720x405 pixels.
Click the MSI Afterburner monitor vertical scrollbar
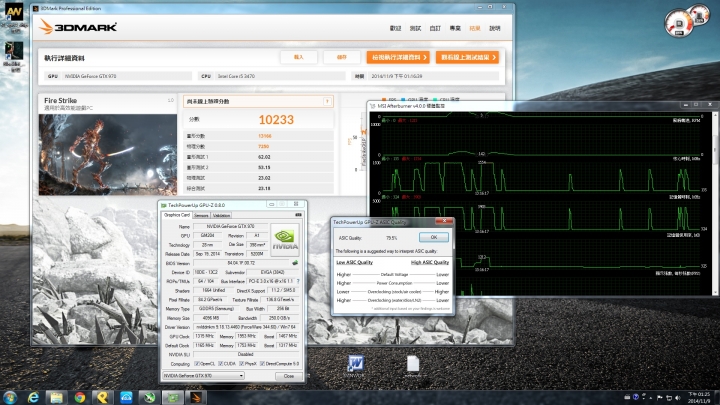point(714,202)
